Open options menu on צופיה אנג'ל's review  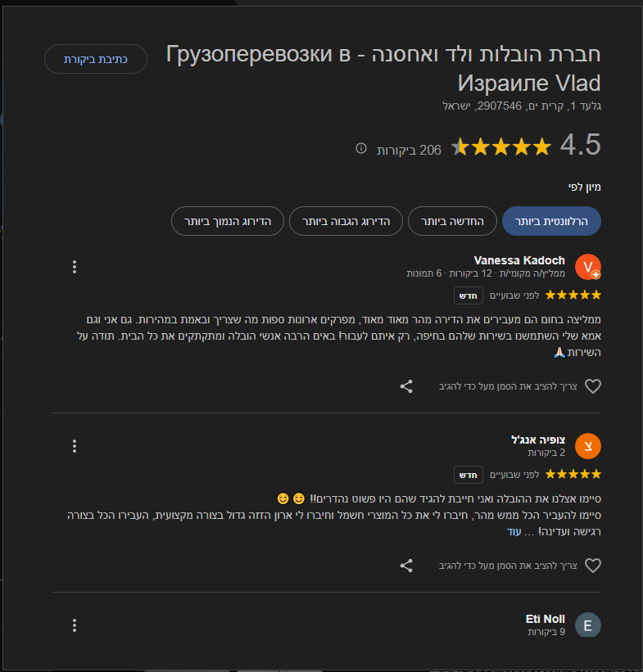tap(75, 446)
